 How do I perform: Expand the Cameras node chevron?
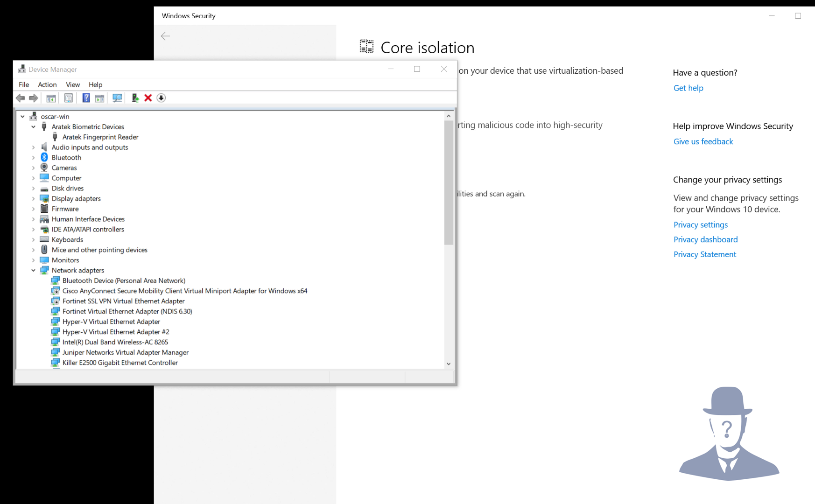(x=33, y=168)
